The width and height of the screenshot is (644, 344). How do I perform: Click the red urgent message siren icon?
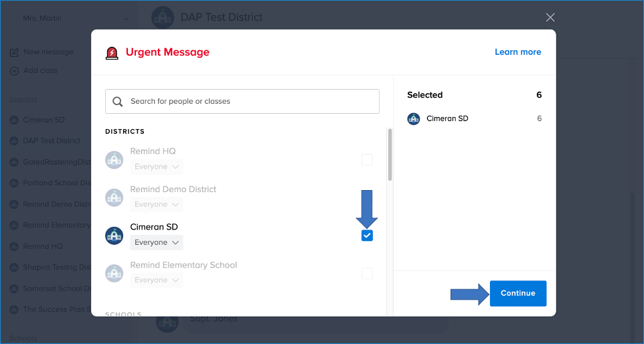[x=112, y=53]
